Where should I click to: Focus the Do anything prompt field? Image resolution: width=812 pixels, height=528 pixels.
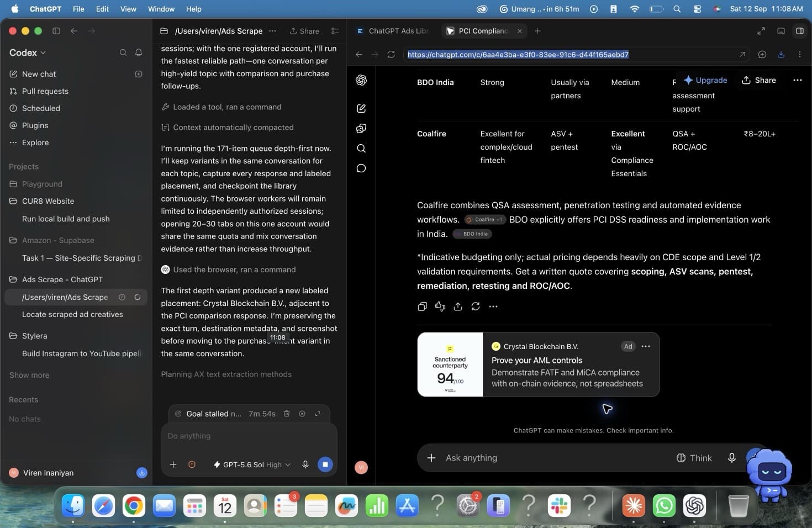click(249, 436)
